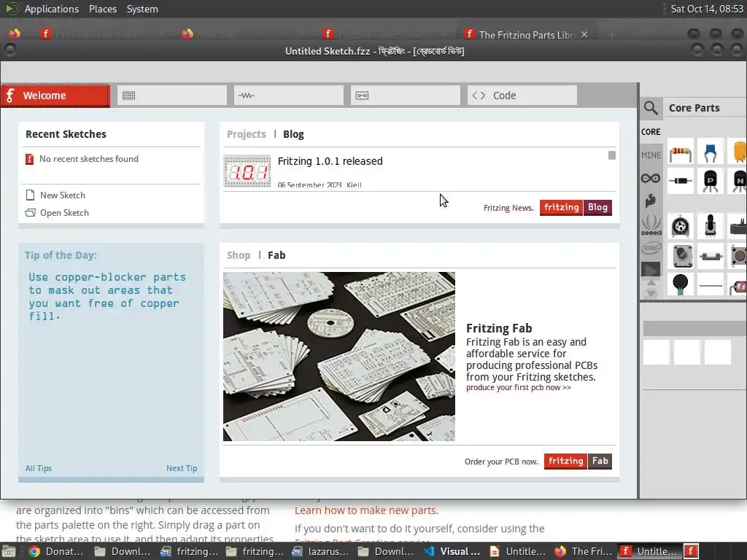This screenshot has width=747, height=560.
Task: Click the red fritzing Blog button
Action: [576, 207]
